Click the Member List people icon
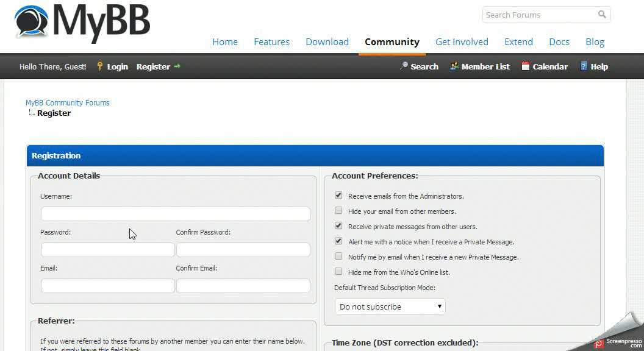 [454, 66]
